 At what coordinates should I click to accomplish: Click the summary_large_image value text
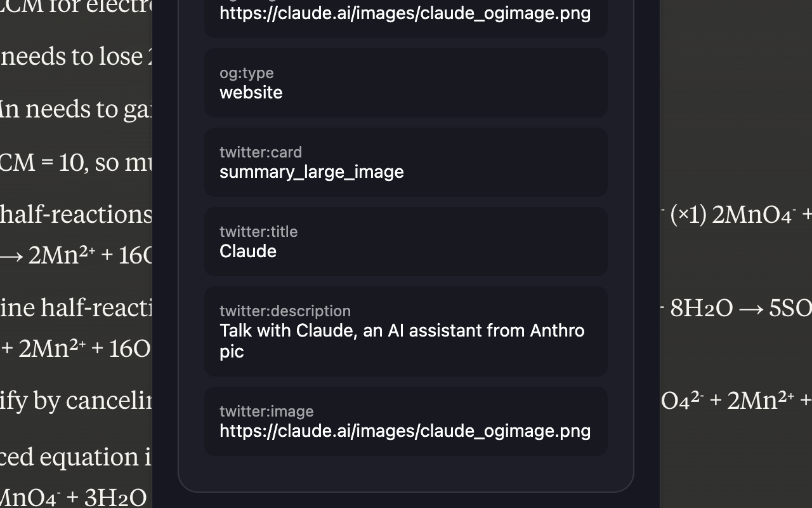coord(311,171)
